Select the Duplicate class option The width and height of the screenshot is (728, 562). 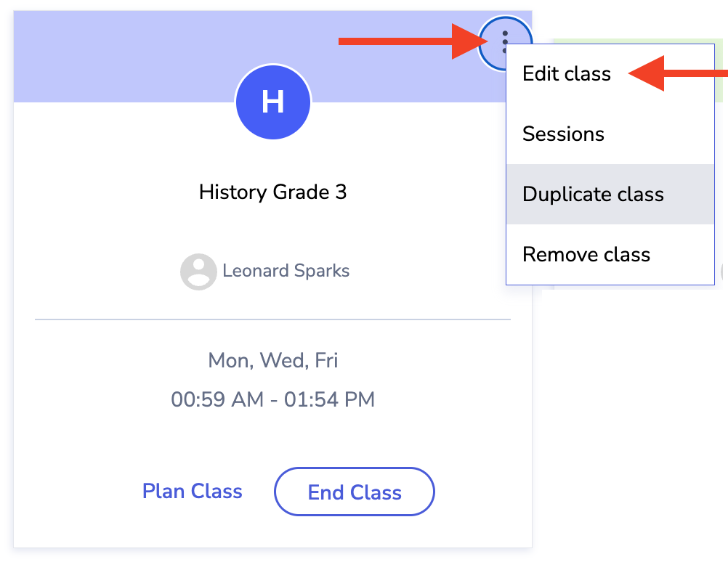coord(593,195)
